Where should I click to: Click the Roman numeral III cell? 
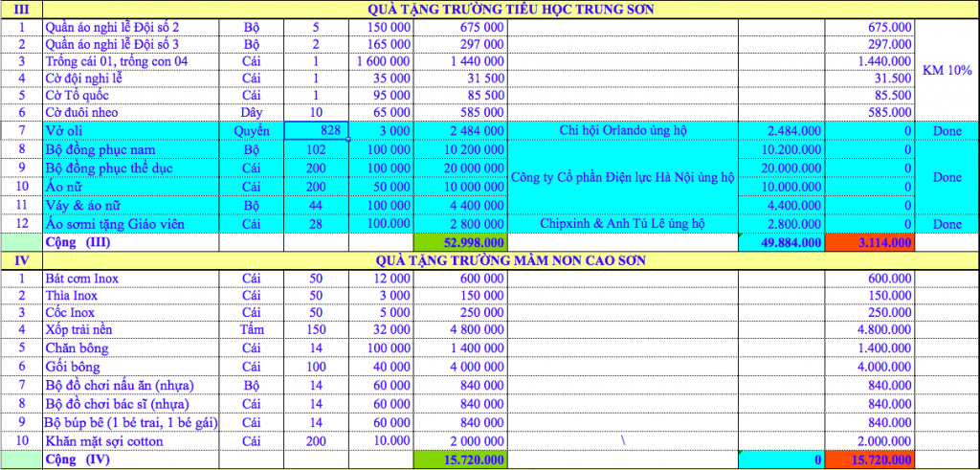21,10
